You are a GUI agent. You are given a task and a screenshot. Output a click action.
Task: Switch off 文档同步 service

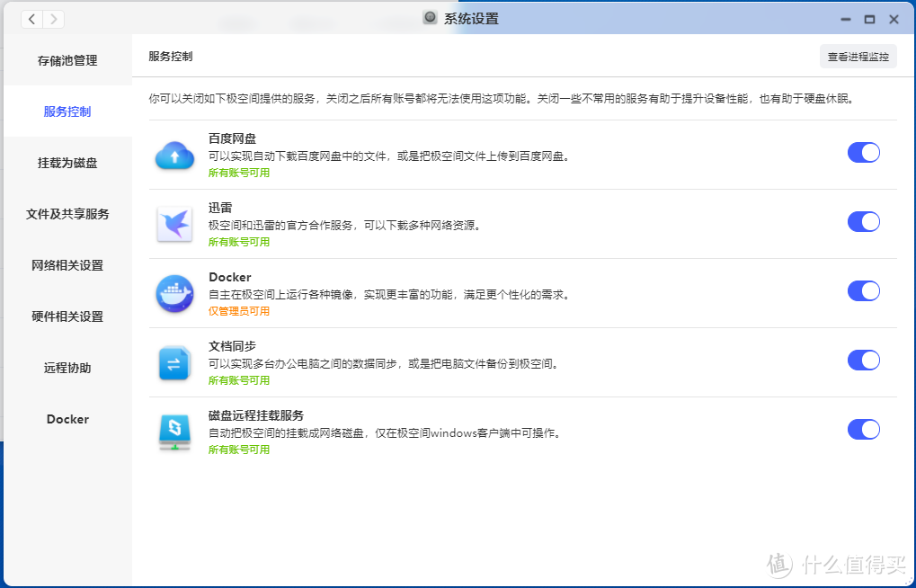[863, 361]
